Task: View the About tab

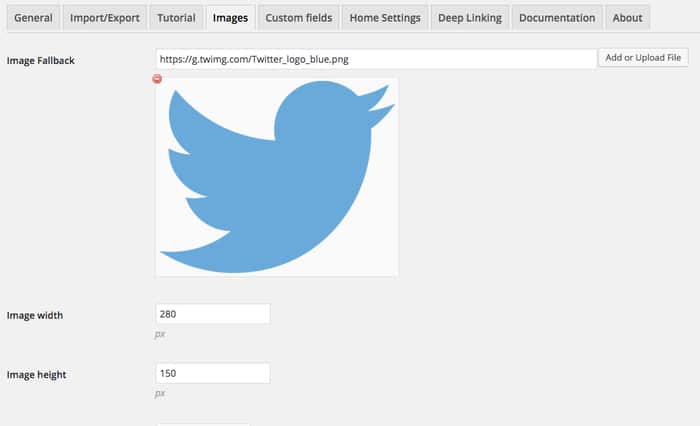Action: (627, 18)
